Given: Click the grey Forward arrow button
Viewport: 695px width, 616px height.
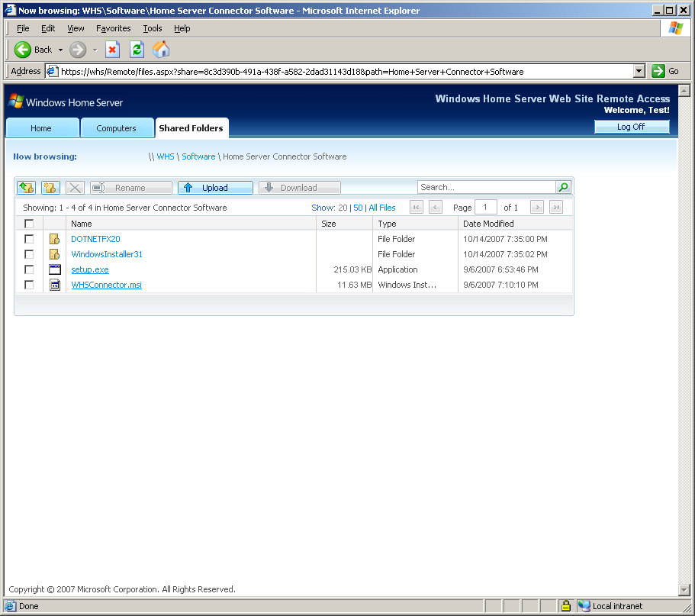Looking at the screenshot, I should click(78, 50).
